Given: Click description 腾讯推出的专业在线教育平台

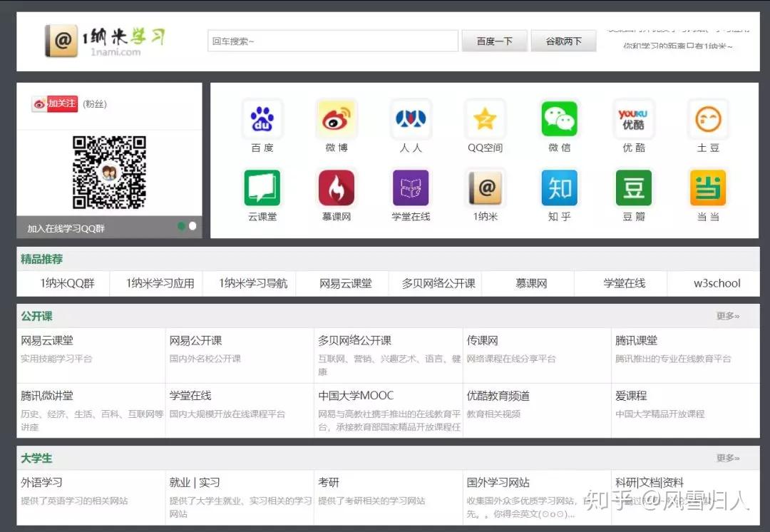Looking at the screenshot, I should tap(673, 359).
